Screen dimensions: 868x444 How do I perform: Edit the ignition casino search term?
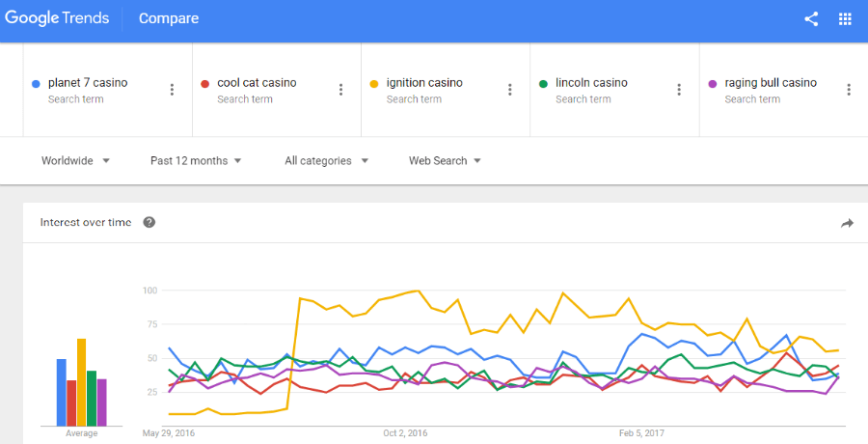[x=424, y=83]
